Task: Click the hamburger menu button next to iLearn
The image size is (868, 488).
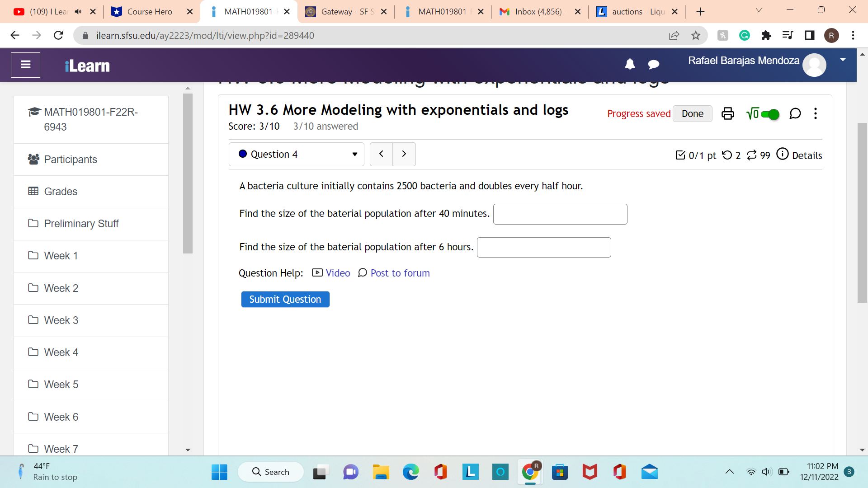Action: (26, 65)
